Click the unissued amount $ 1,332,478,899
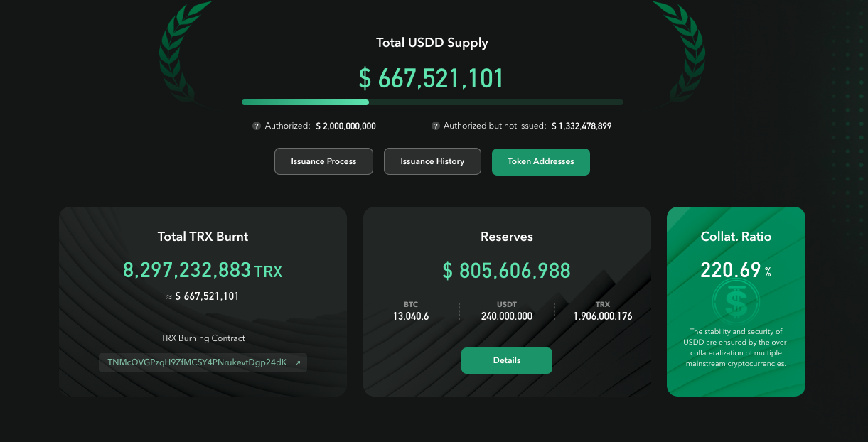The height and width of the screenshot is (442, 868). pos(582,126)
